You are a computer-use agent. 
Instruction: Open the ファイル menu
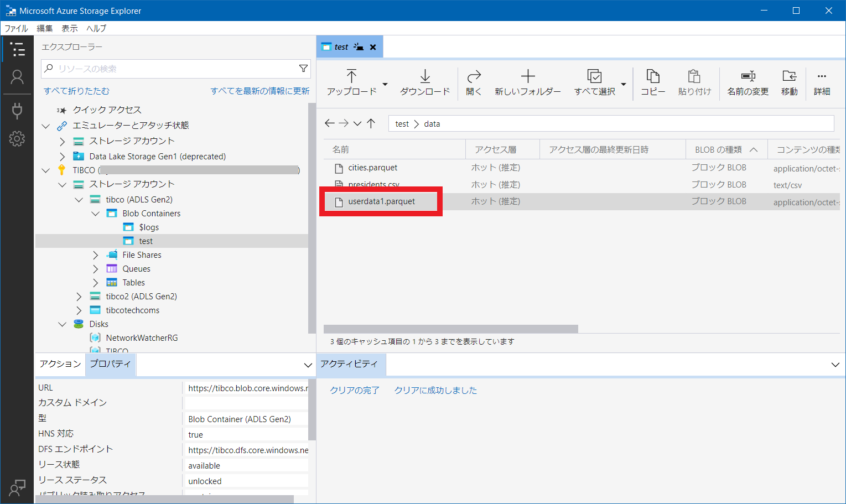(x=16, y=28)
